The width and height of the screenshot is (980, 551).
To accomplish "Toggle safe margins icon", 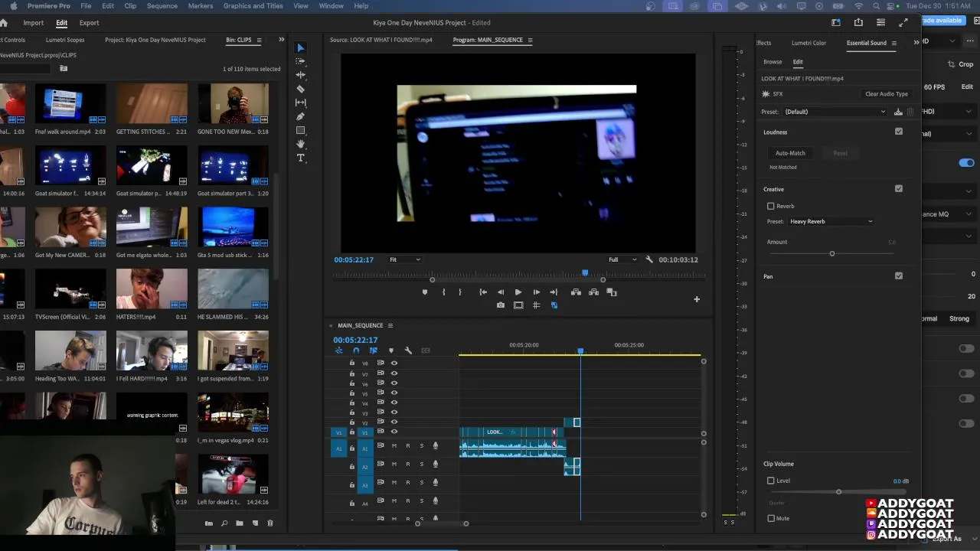I will click(x=518, y=305).
